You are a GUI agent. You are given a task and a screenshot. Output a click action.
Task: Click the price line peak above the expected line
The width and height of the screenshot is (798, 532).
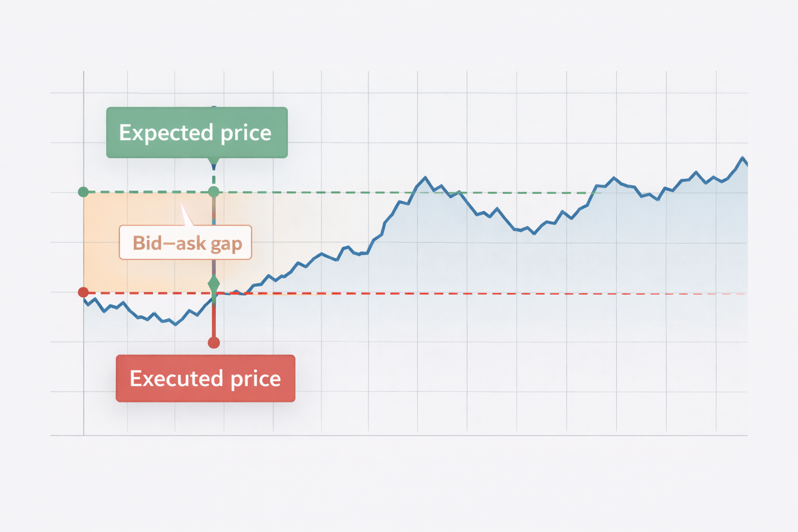425,178
